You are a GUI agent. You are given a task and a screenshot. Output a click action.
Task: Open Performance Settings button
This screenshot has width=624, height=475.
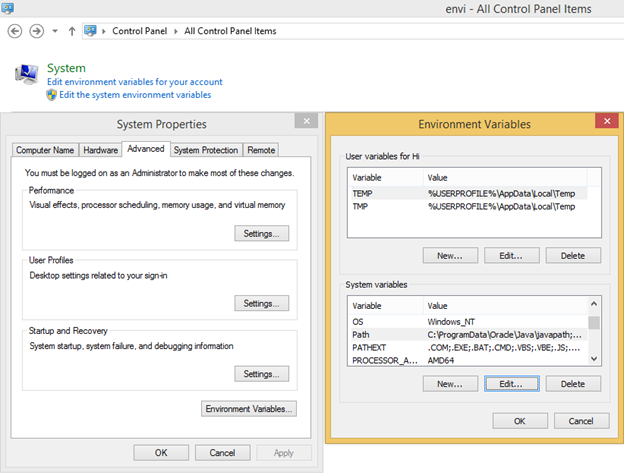click(x=261, y=233)
